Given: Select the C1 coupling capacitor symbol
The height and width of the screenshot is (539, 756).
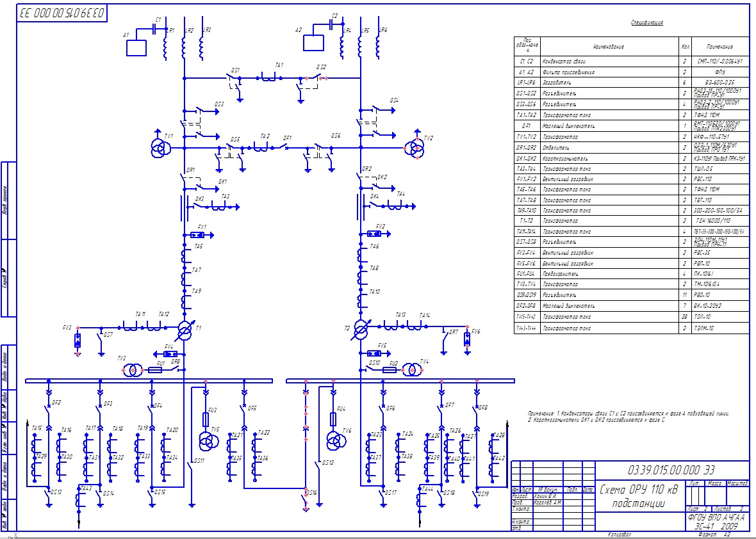Looking at the screenshot, I should tap(155, 29).
